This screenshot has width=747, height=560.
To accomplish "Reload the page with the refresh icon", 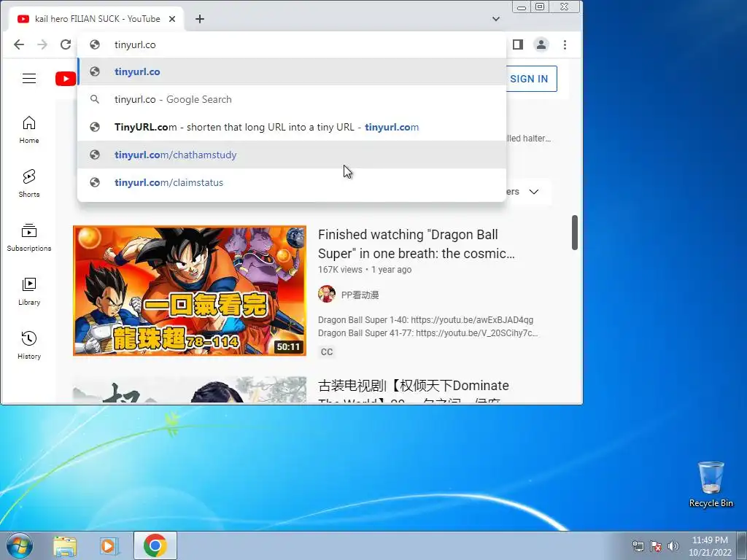I will pos(66,44).
